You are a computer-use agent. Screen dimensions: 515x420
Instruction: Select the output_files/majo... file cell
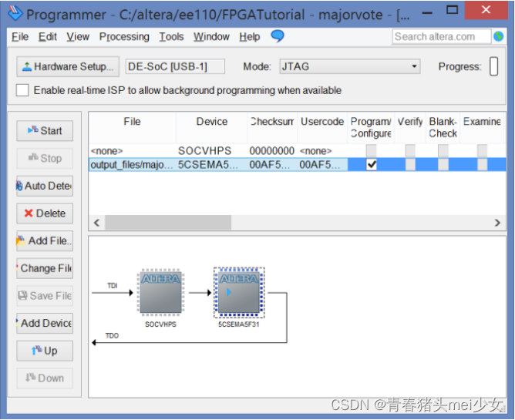coord(132,164)
